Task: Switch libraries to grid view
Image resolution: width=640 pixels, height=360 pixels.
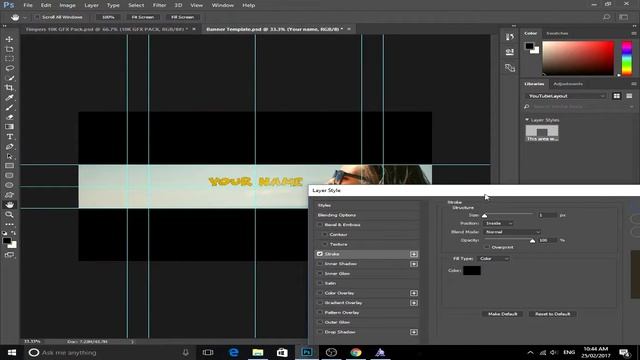Action: coord(617,96)
